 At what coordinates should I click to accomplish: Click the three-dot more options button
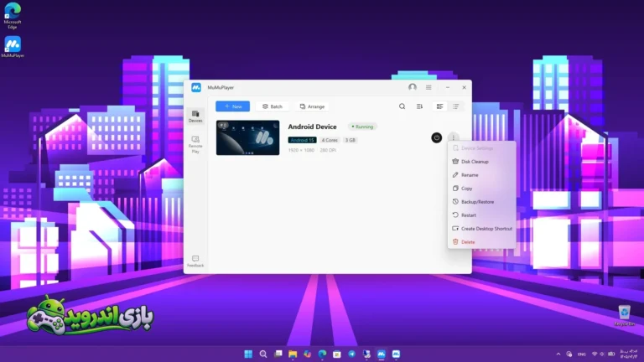tap(453, 137)
